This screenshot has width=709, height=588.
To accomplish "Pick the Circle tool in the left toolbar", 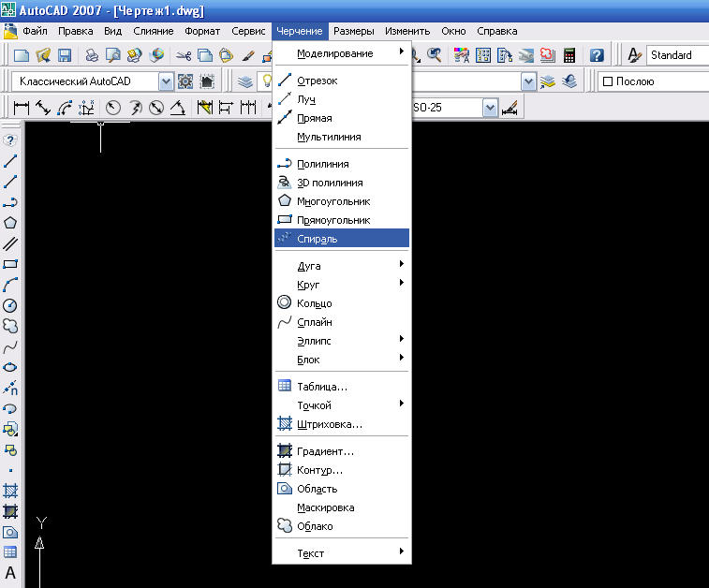I will [10, 305].
